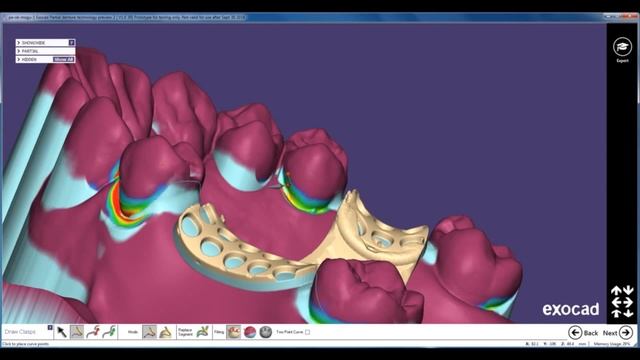This screenshot has height=360, width=640.
Task: Select the second Mode clasp shape icon
Action: click(x=165, y=332)
